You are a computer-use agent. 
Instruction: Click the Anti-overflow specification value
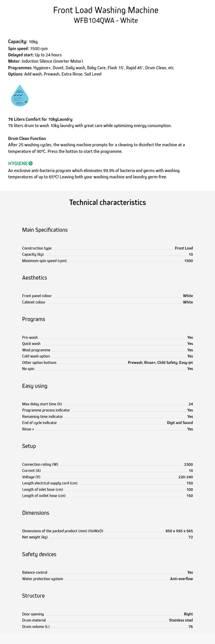(x=182, y=579)
